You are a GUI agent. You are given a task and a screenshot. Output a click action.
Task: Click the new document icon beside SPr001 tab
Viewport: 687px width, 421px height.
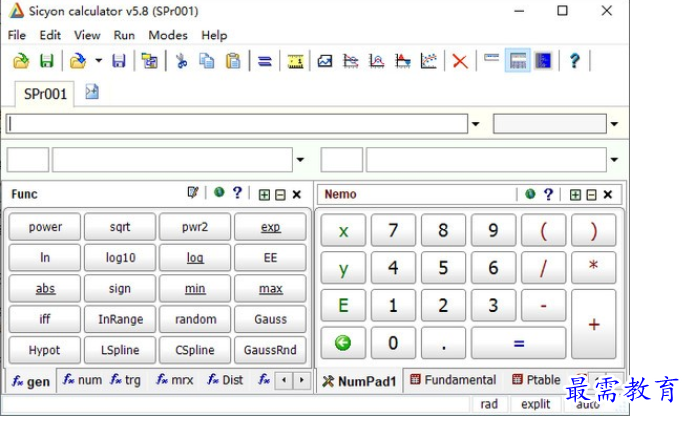tap(92, 92)
